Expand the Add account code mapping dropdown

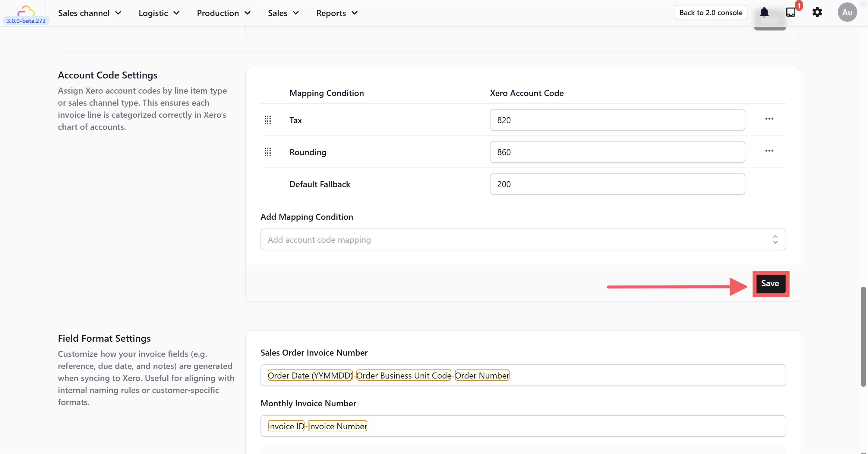click(x=523, y=239)
